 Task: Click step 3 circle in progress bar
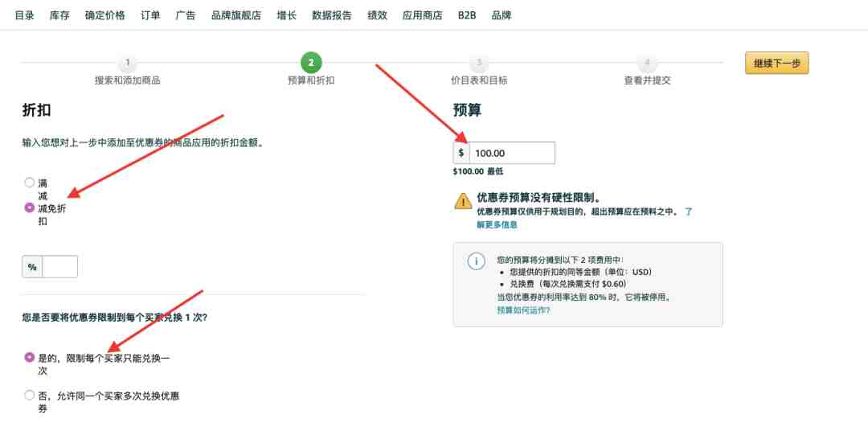coord(479,63)
